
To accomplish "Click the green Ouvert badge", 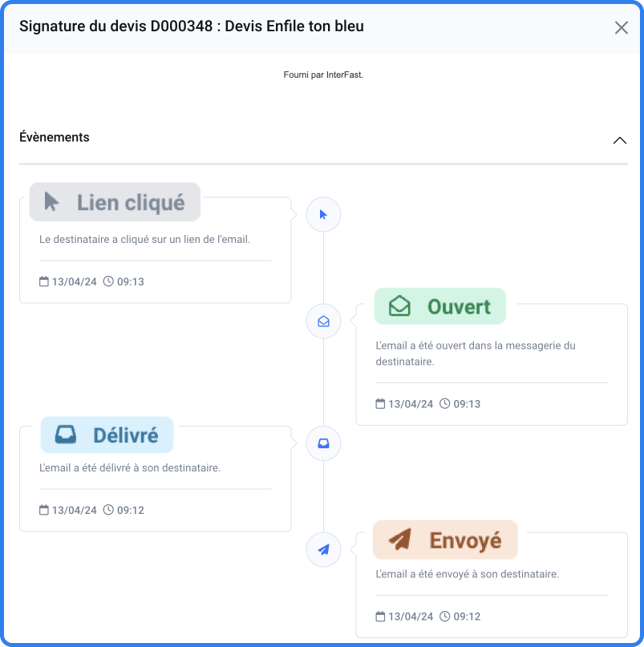I will [x=440, y=306].
